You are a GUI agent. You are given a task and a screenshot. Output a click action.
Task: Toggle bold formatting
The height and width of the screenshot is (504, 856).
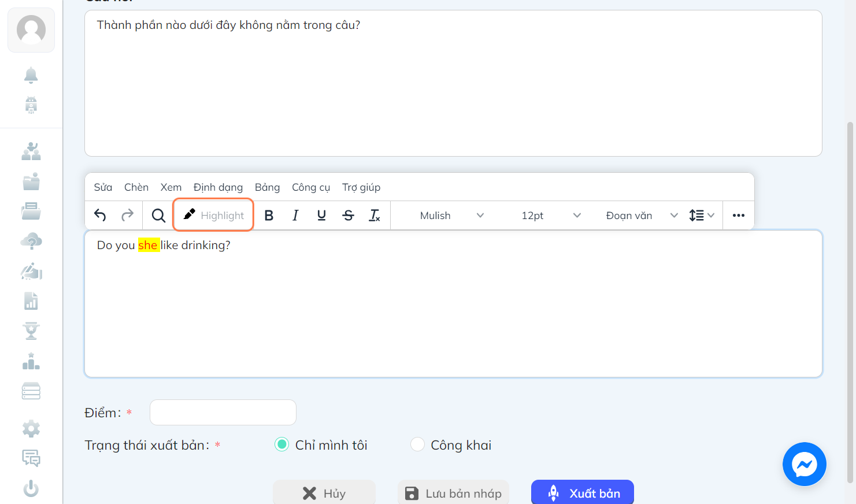pos(269,216)
